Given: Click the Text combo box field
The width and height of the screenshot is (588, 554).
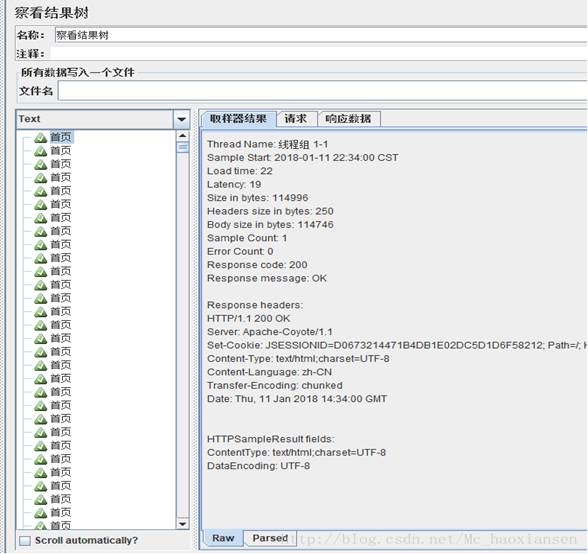Looking at the screenshot, I should [103, 119].
